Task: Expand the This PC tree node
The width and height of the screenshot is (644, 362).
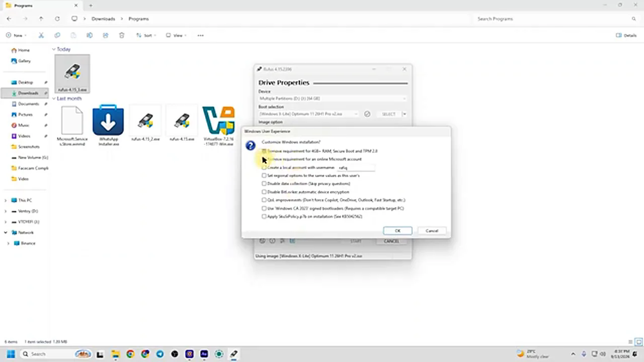Action: point(6,200)
